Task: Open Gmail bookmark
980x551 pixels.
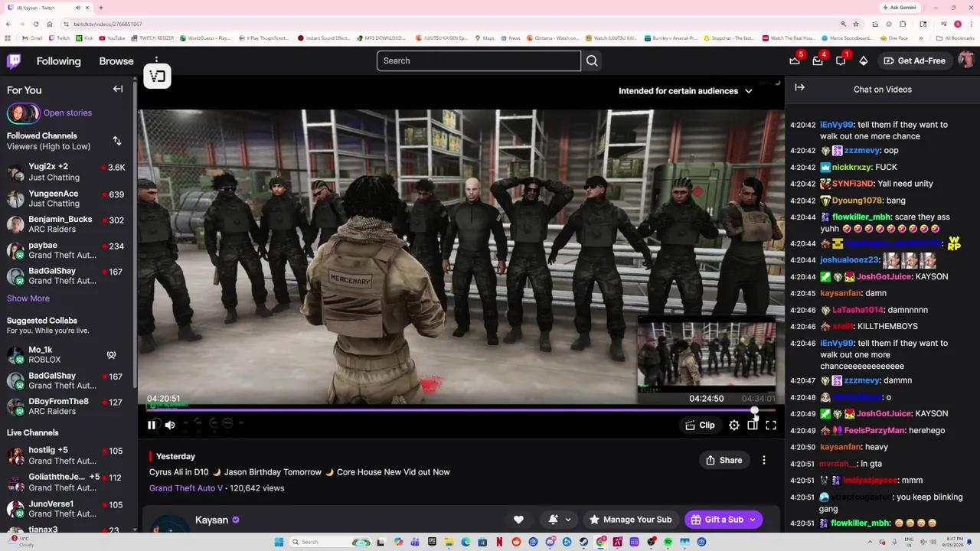Action: click(x=32, y=37)
